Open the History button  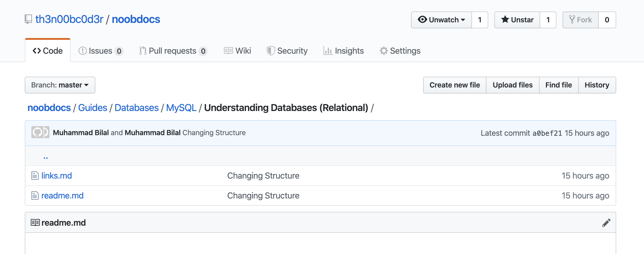tap(597, 85)
